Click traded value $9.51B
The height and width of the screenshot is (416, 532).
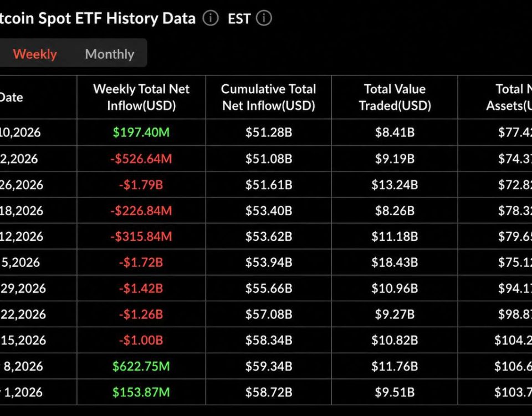coord(395,392)
